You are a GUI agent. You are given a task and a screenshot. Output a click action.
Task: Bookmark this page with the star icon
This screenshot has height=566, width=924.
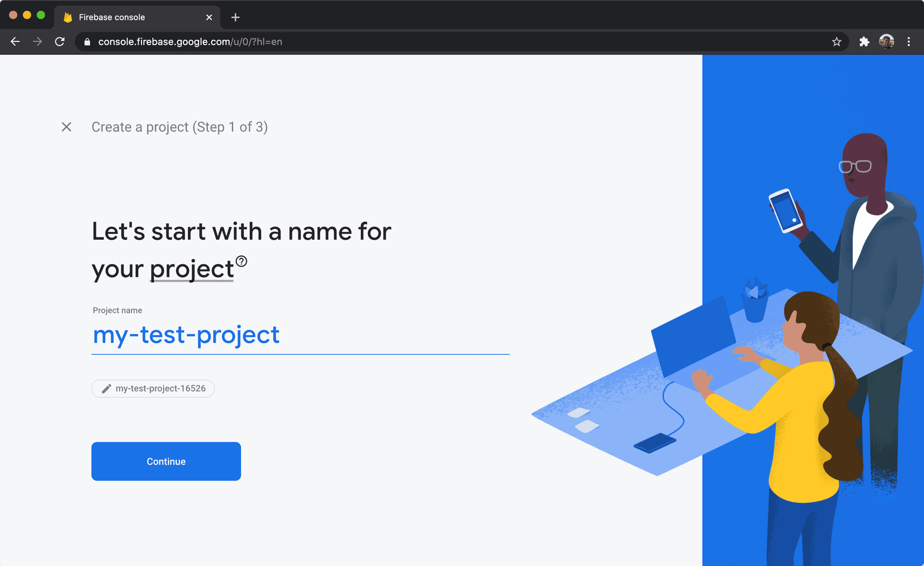point(836,42)
